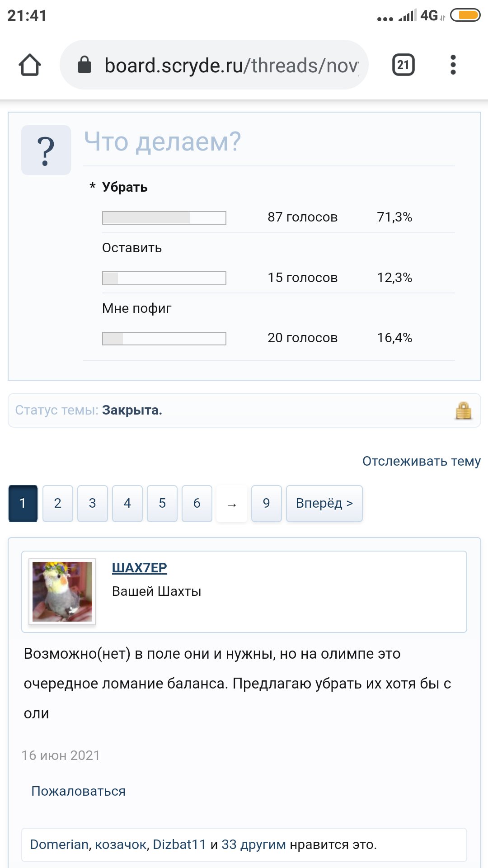
Task: Switch to page 2 of the thread
Action: (57, 503)
